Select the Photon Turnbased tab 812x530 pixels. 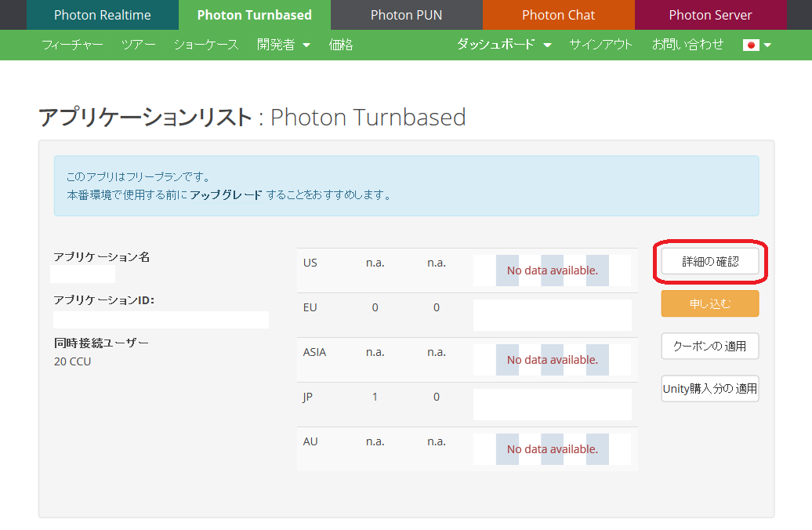pos(254,15)
